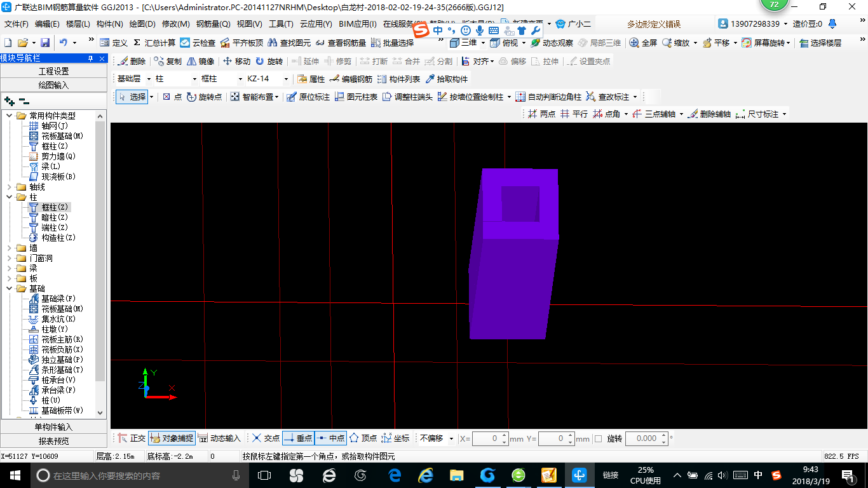Open the 楼层(L) menu
868x488 pixels.
[x=78, y=24]
